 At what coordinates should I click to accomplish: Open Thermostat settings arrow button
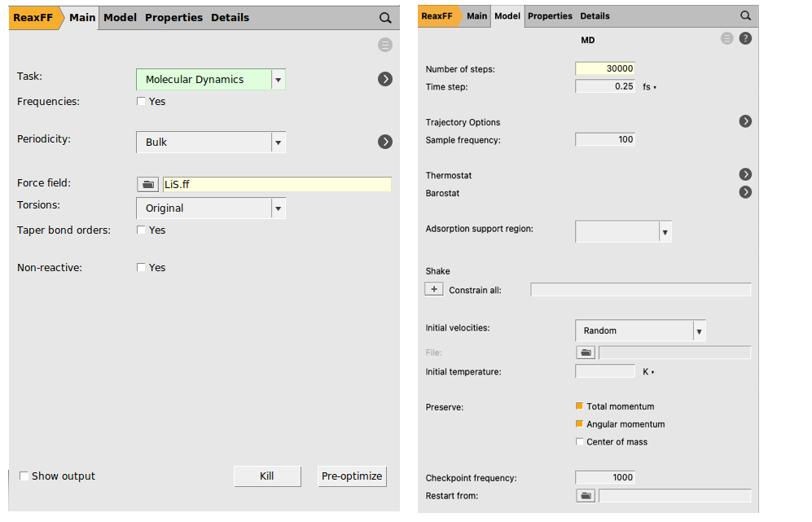pos(745,174)
